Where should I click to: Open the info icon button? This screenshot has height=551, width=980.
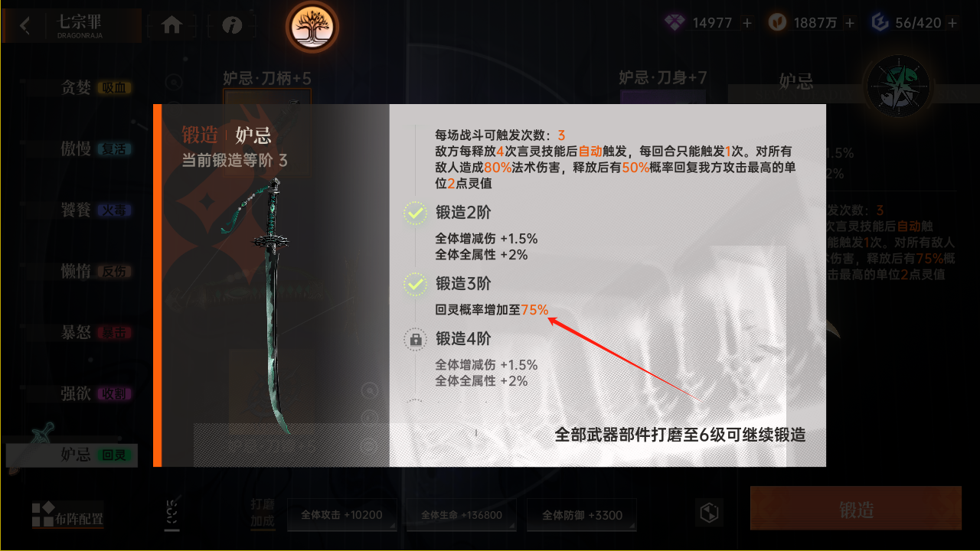pos(232,25)
